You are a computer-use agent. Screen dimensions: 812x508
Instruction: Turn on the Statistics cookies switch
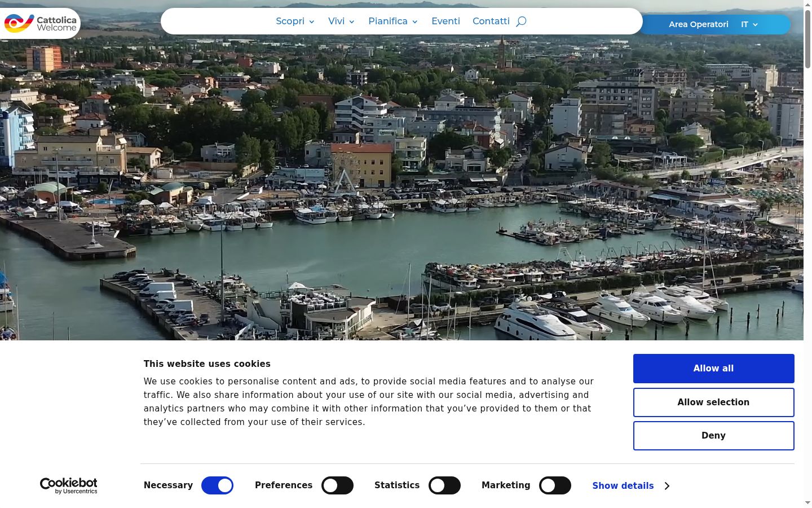[444, 485]
